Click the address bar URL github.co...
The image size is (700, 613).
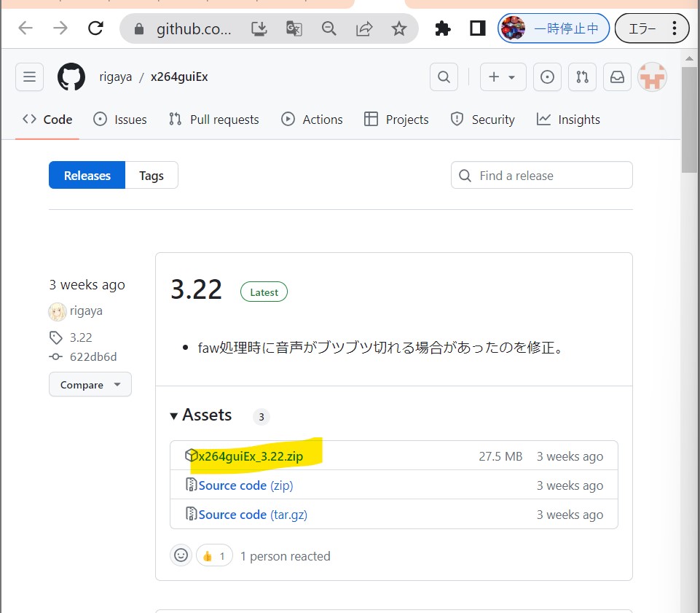coord(194,29)
